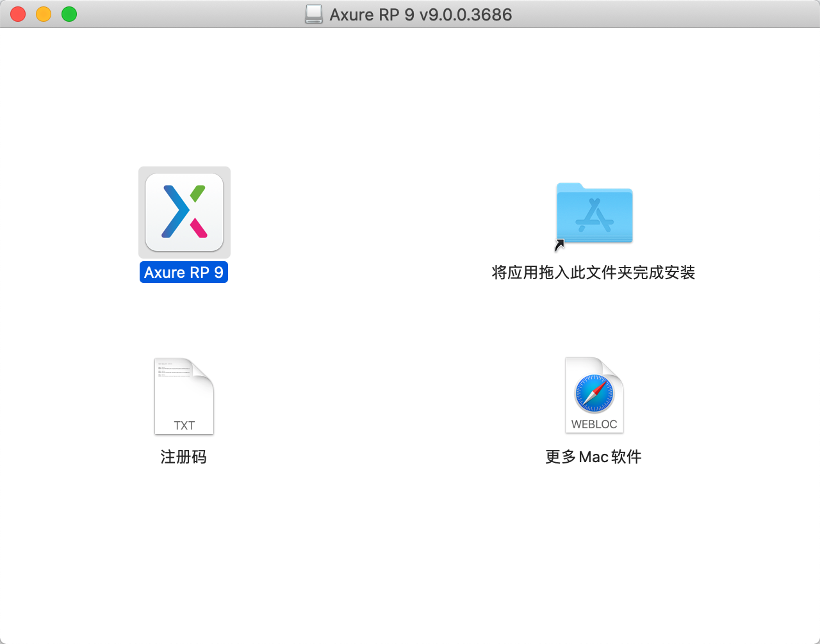Close the Axure RP 9 installer window
Image resolution: width=820 pixels, height=644 pixels.
[x=18, y=14]
